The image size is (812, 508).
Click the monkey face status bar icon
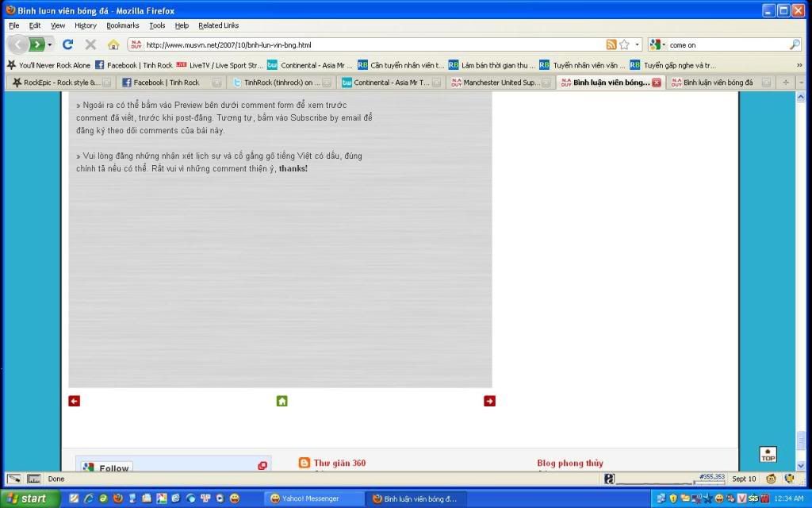coord(771,479)
